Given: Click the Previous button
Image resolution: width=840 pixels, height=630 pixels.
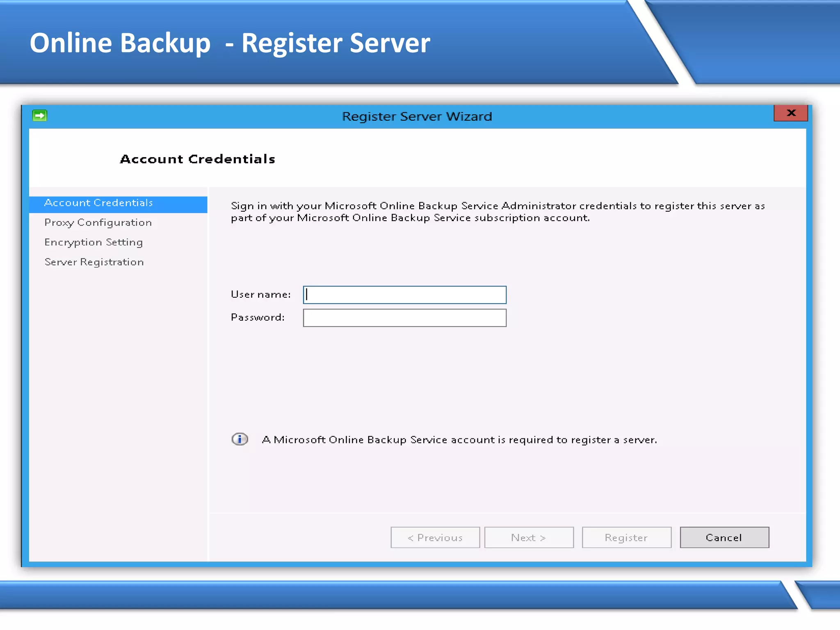Looking at the screenshot, I should tap(435, 537).
